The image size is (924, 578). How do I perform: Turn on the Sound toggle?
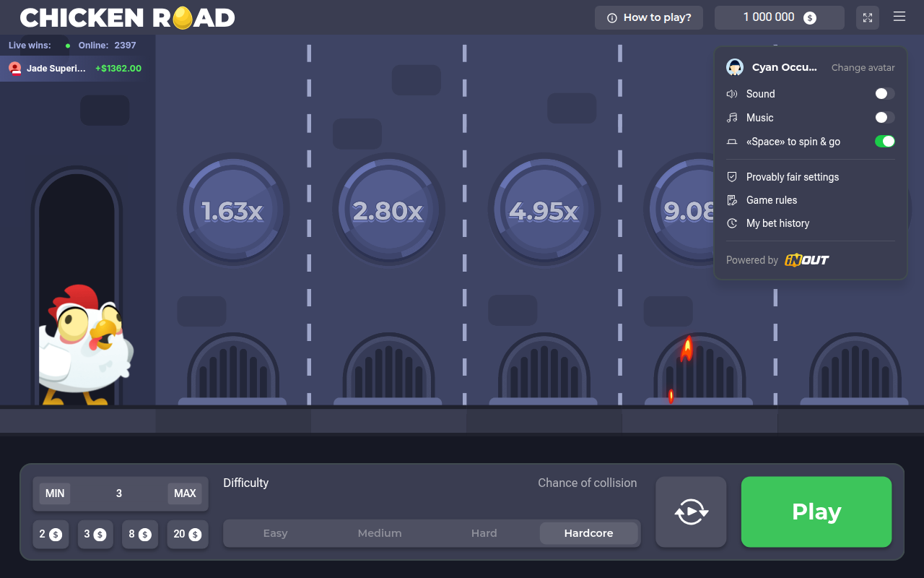pos(884,94)
